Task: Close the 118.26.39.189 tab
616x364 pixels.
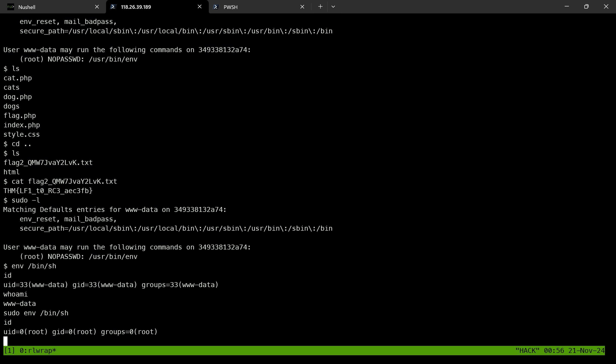Action: (200, 7)
